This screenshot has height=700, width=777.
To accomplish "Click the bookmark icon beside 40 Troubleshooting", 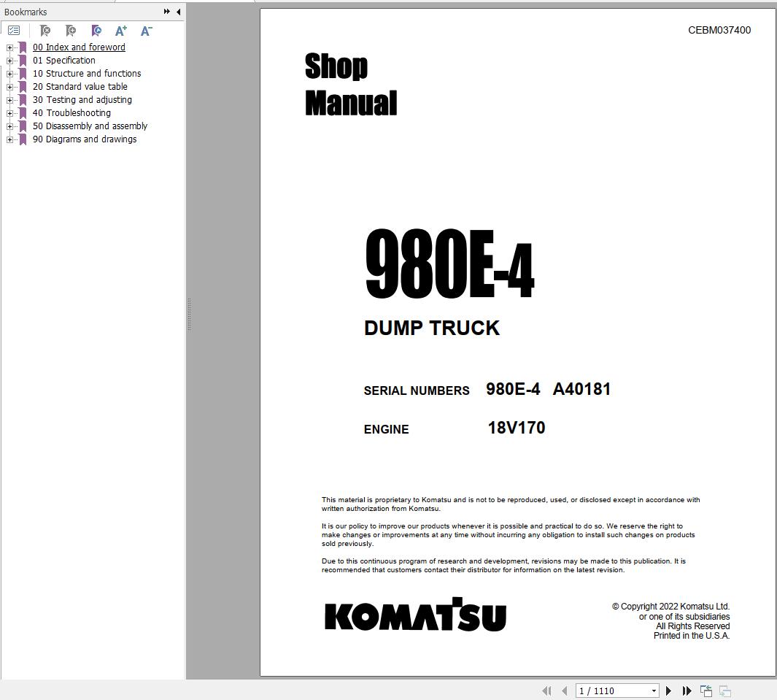I will pos(23,113).
